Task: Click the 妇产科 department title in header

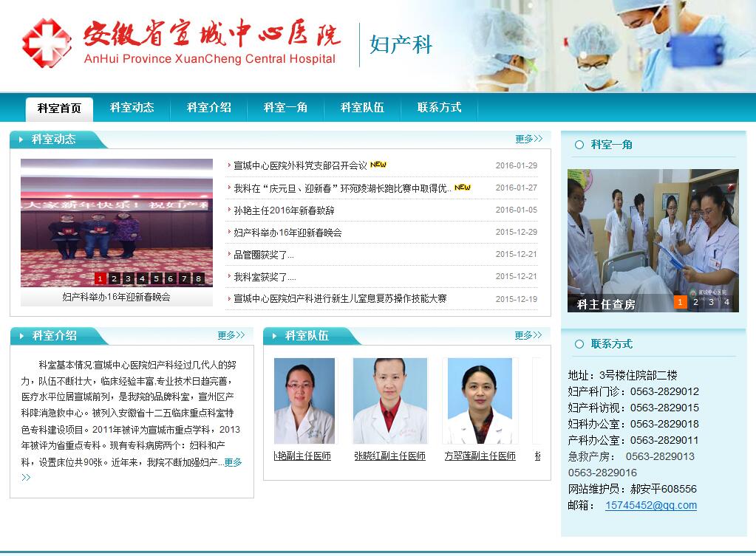Action: pos(401,45)
